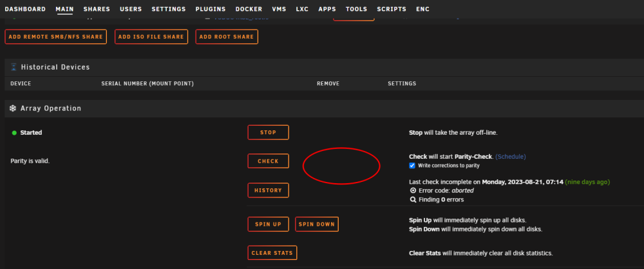Open the parity check Schedule link
Viewport: 644px width, 269px height.
pos(511,157)
